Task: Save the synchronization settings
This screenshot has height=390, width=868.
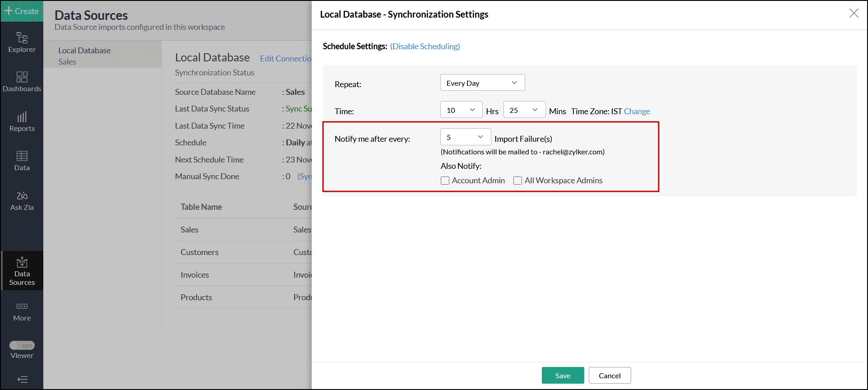Action: coord(563,376)
